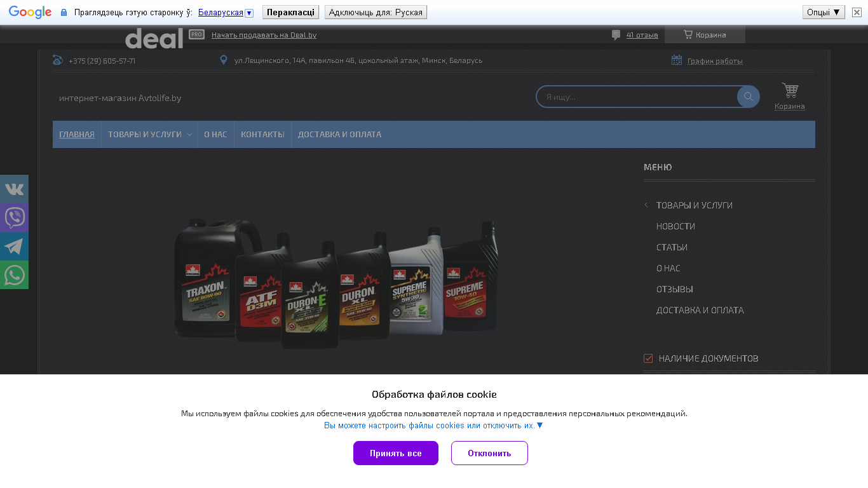The image size is (868, 488).
Task: Click the phone icon
Action: [x=58, y=60]
